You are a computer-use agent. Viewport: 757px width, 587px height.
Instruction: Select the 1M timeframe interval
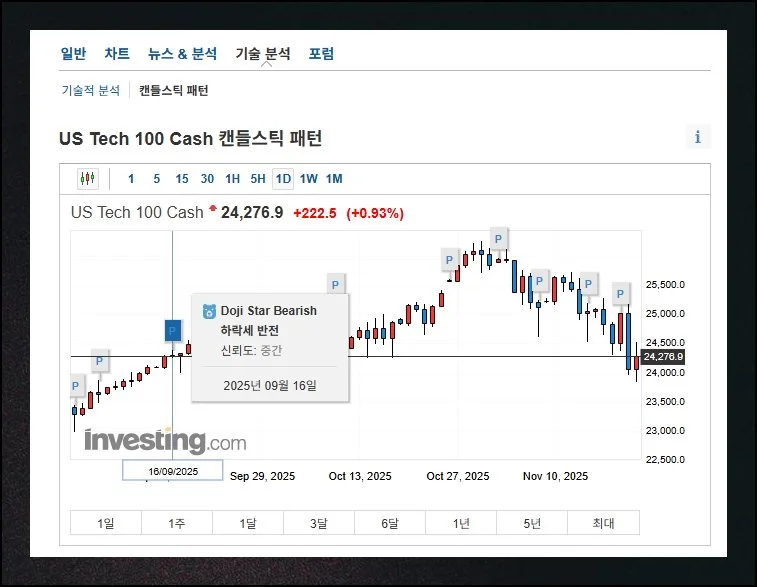click(334, 179)
